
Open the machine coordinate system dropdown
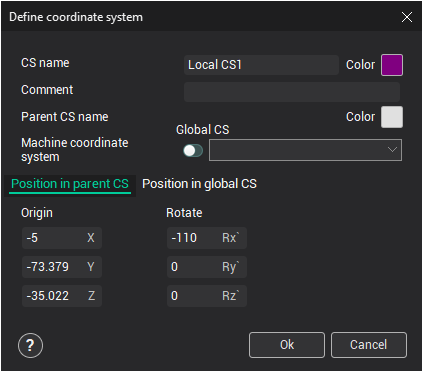pos(305,150)
